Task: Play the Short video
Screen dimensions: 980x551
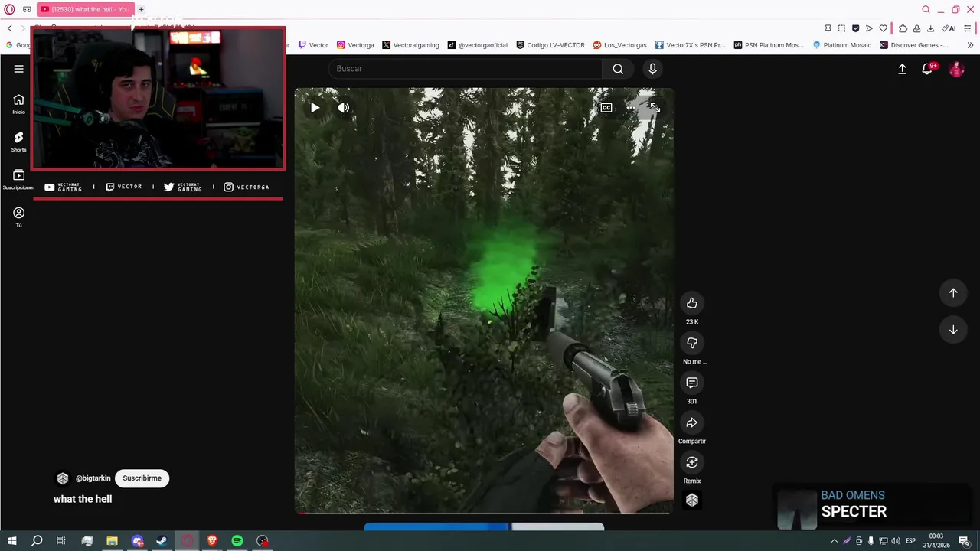Action: pos(315,108)
